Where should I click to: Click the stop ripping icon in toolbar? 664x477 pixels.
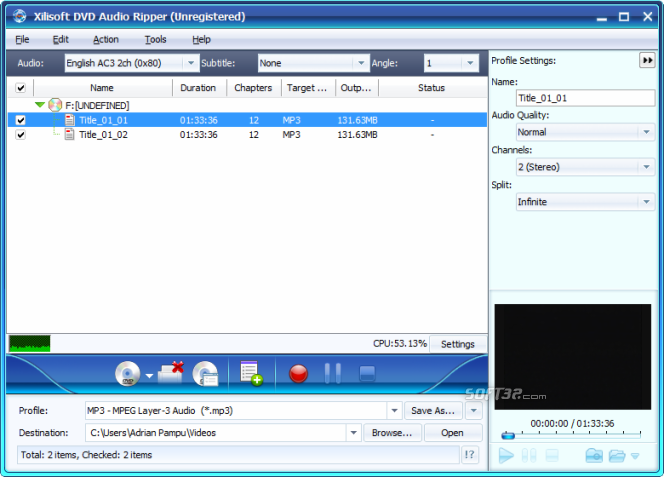pyautogui.click(x=367, y=374)
